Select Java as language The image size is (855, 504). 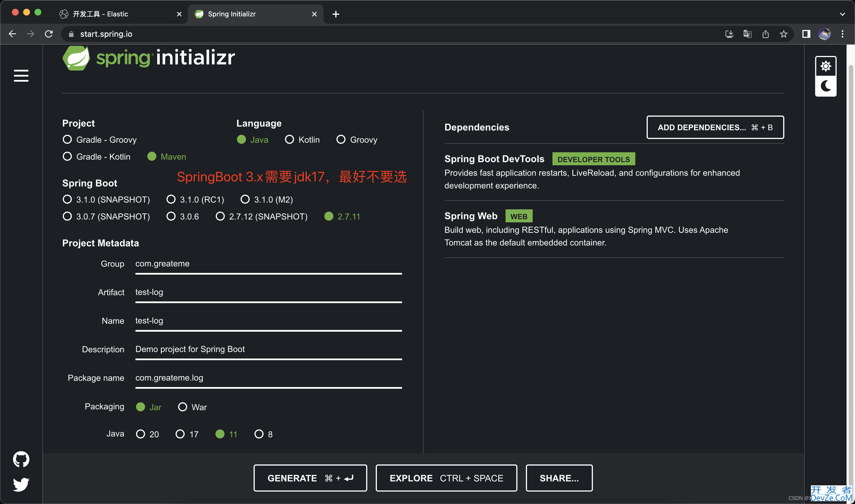(252, 140)
